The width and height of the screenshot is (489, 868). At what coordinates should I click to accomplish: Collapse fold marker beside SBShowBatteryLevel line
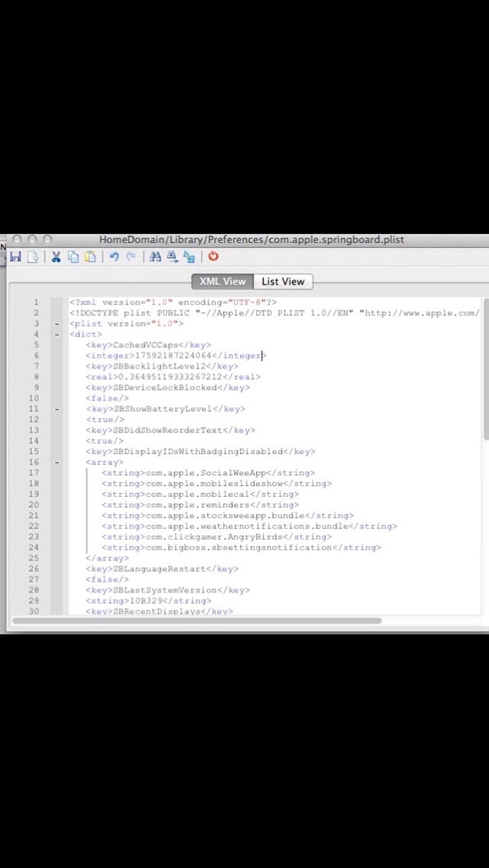(x=57, y=409)
